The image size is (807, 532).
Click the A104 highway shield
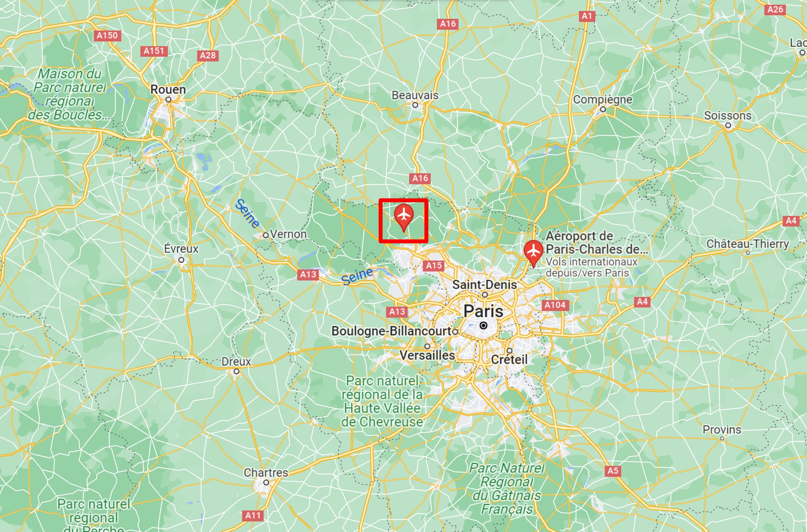pos(555,305)
